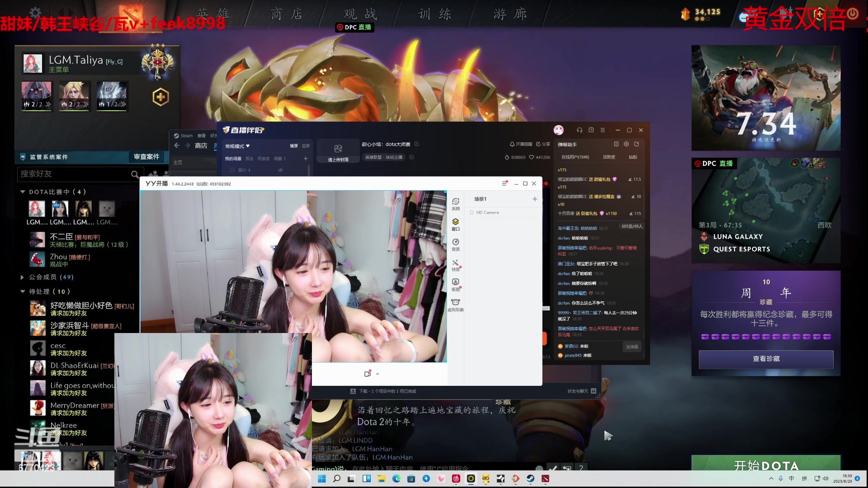Viewport: 868px width, 488px height.
Task: Open the Dota 2 settings gear
Action: click(35, 12)
